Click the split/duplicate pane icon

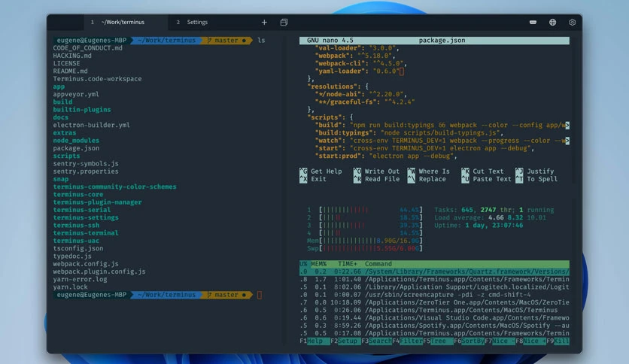[x=284, y=23]
